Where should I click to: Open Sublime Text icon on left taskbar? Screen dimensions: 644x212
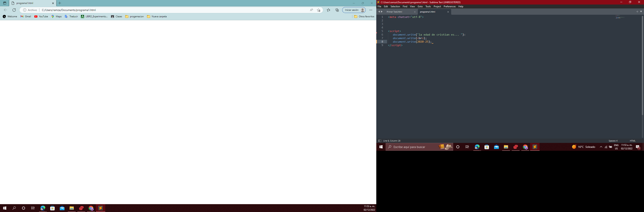[x=100, y=208]
